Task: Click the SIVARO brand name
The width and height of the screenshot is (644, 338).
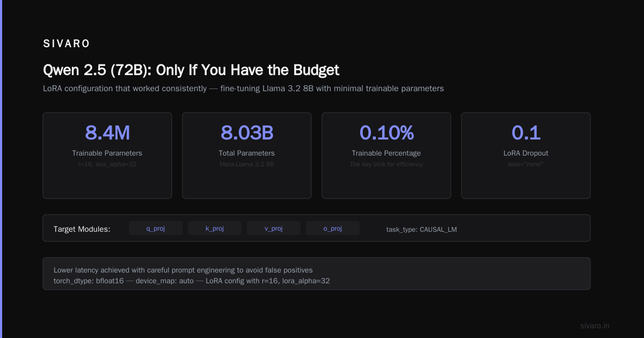Action: [x=67, y=44]
